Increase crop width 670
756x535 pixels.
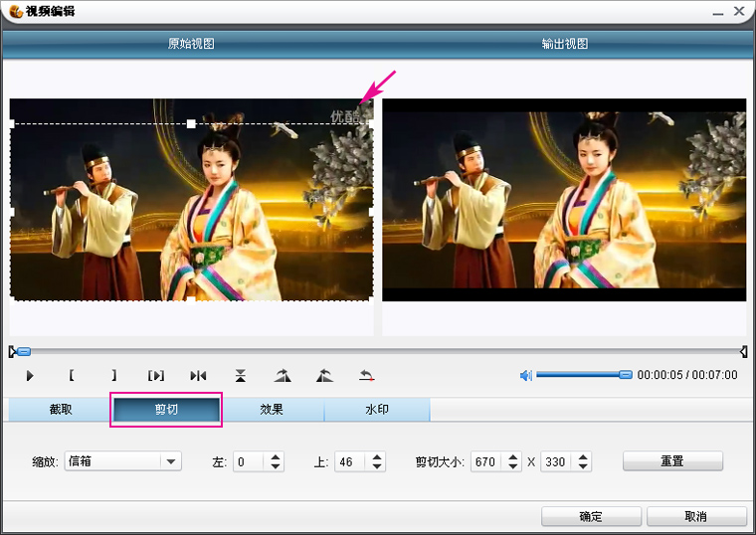[513, 456]
